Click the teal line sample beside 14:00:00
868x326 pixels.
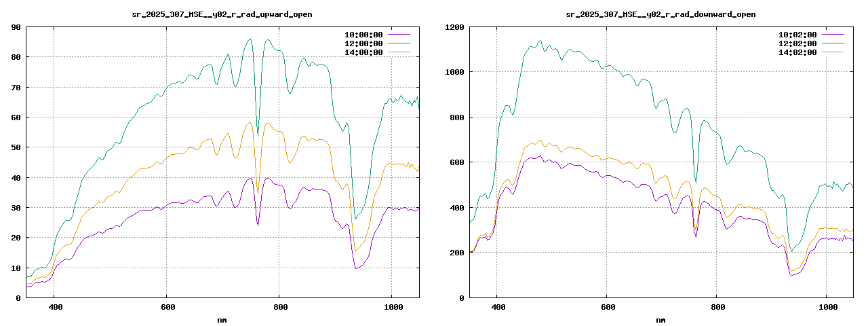click(399, 52)
